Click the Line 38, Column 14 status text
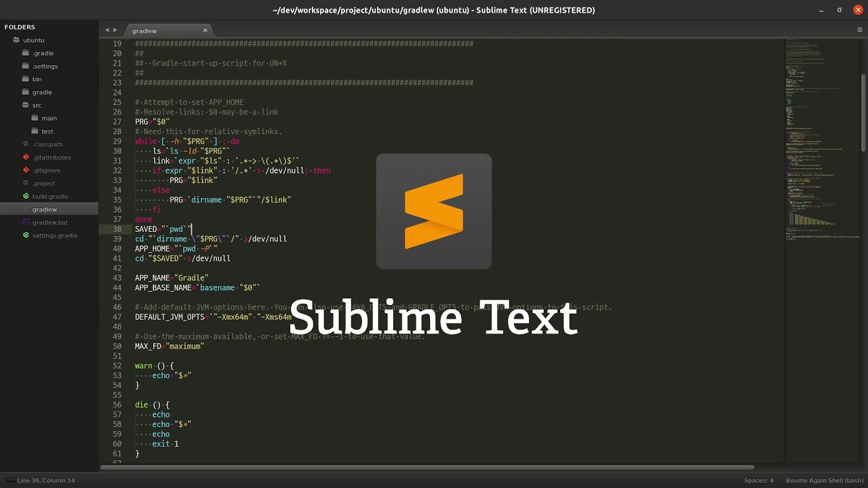Image resolution: width=868 pixels, height=488 pixels. pos(46,481)
